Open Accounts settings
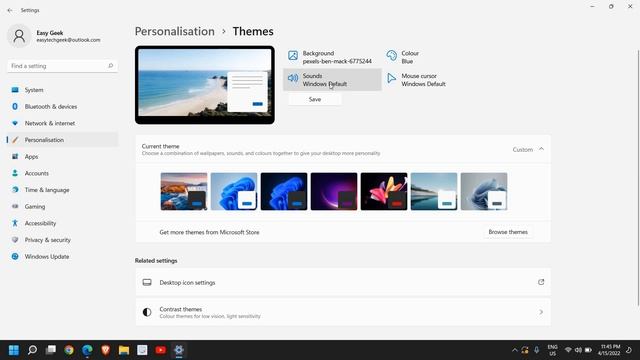This screenshot has width=640, height=360. (x=62, y=173)
